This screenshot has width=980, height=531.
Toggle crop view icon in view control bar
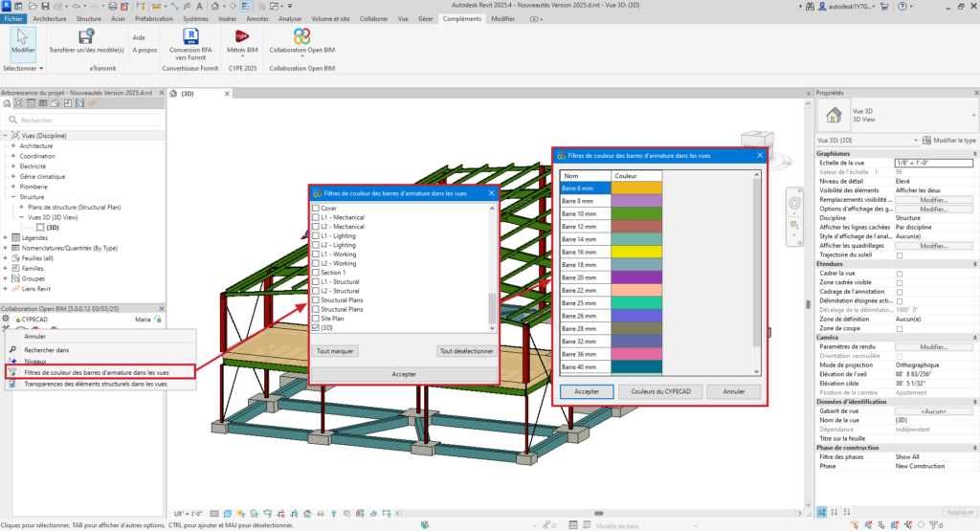tap(280, 514)
